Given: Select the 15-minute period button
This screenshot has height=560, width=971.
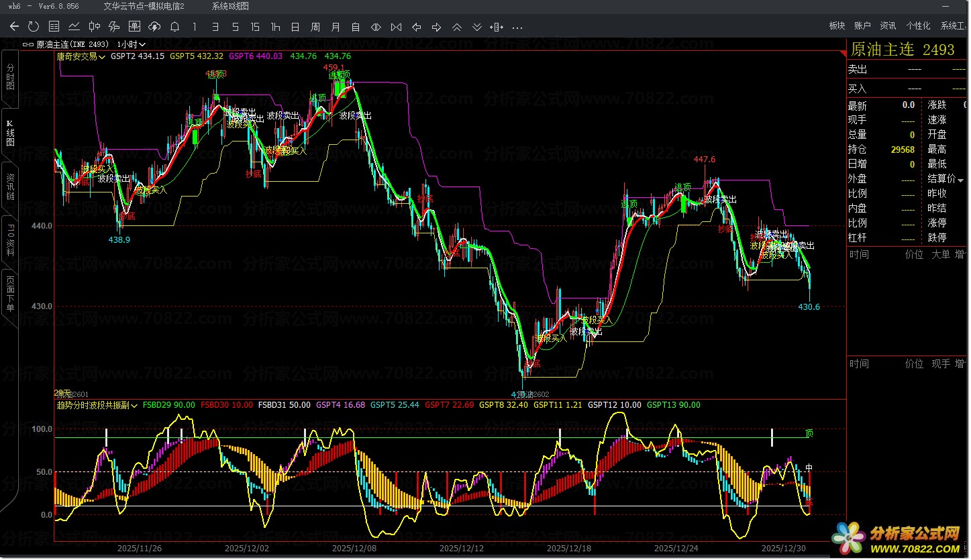Looking at the screenshot, I should click(x=255, y=27).
